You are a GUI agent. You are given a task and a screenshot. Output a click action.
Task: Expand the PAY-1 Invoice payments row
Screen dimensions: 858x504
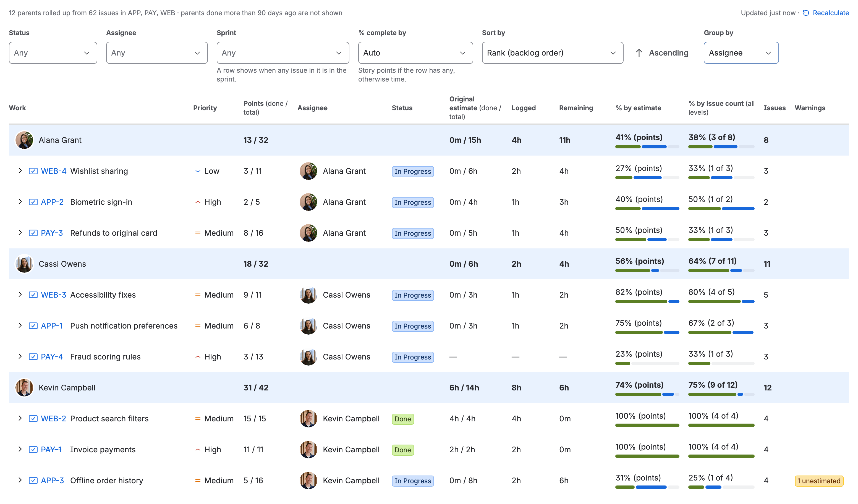[20, 449]
